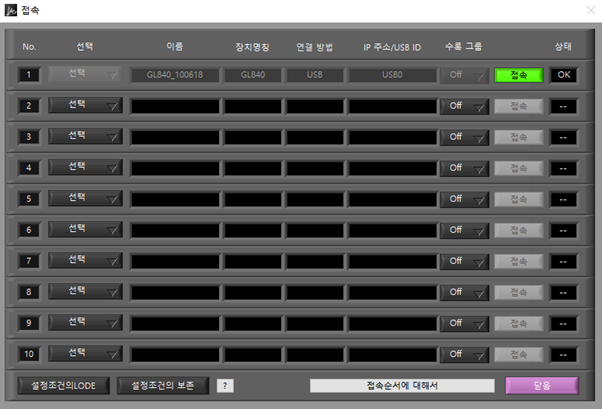
Task: Expand row 10 수록 그룹 Off dropdown
Action: click(x=464, y=355)
